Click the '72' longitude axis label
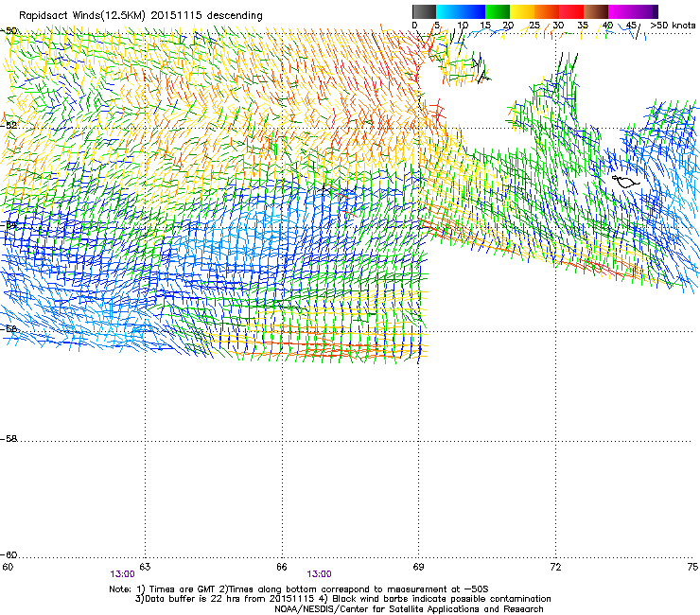Image resolution: width=700 pixels, height=615 pixels. tap(555, 567)
